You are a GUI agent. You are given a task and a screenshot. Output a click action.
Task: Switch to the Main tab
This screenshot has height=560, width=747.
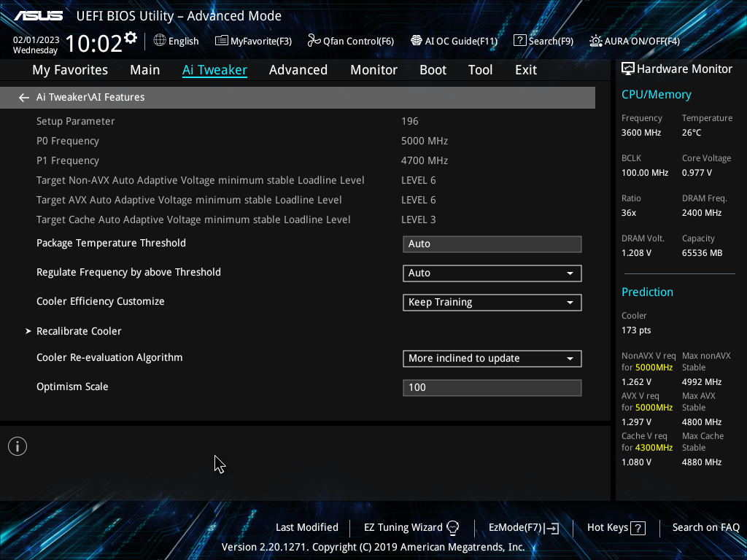click(145, 69)
